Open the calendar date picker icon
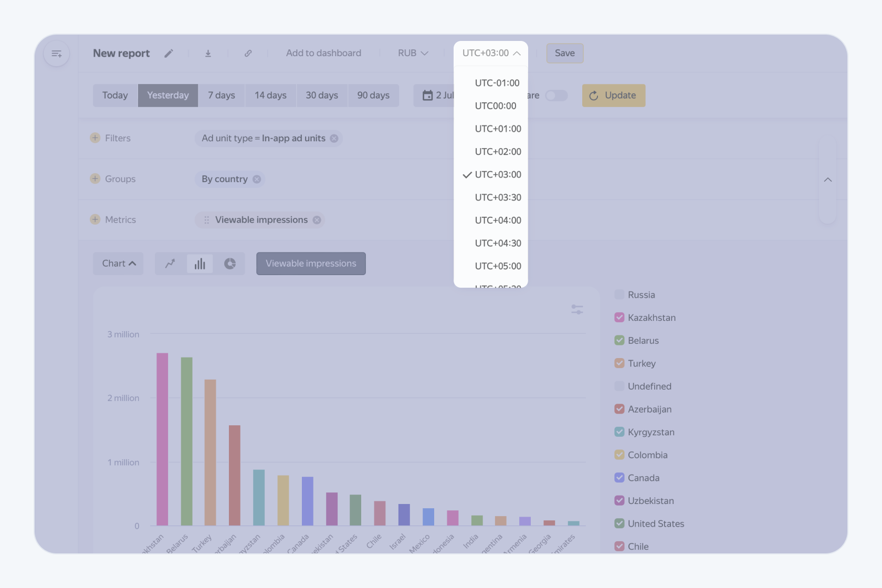This screenshot has width=882, height=588. pyautogui.click(x=427, y=95)
